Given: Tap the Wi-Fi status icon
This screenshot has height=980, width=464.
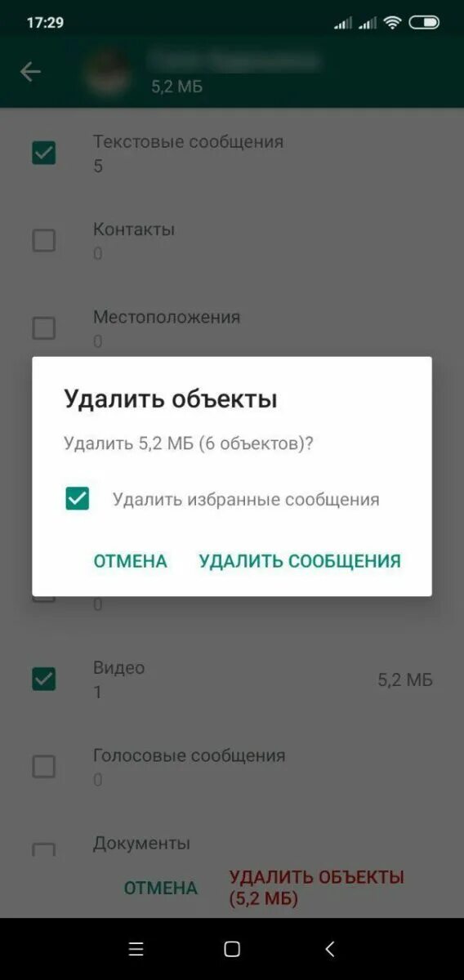Looking at the screenshot, I should point(392,23).
